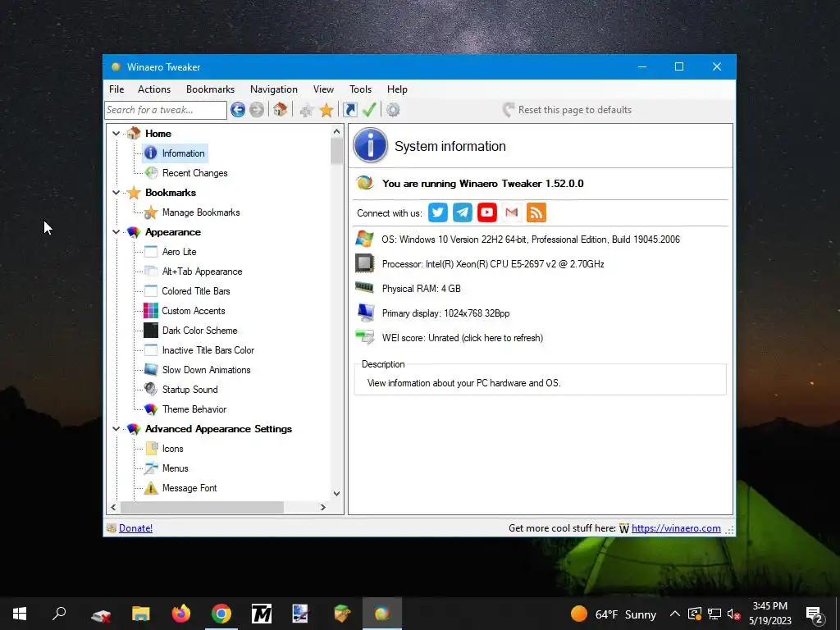Open settings with the gear toolbar icon

click(x=393, y=110)
